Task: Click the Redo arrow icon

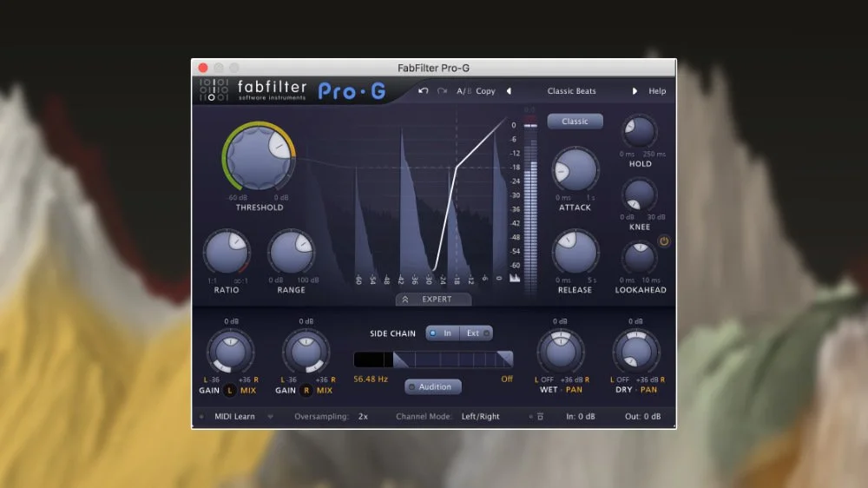Action: [442, 91]
